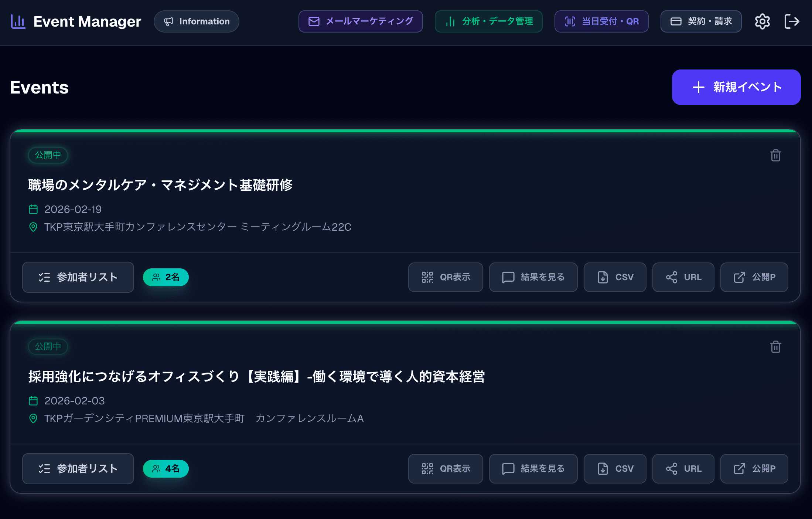Click the location pin near TKPガーデンシティPREMIUM
Image resolution: width=812 pixels, height=519 pixels.
tap(33, 418)
